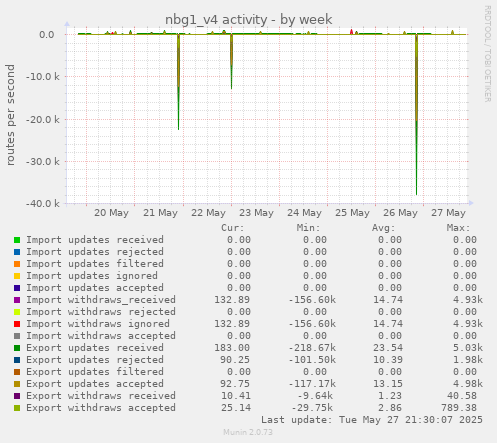Click the Import withdraws rejected lime swatch
This screenshot has height=443, width=497.
[x=17, y=312]
